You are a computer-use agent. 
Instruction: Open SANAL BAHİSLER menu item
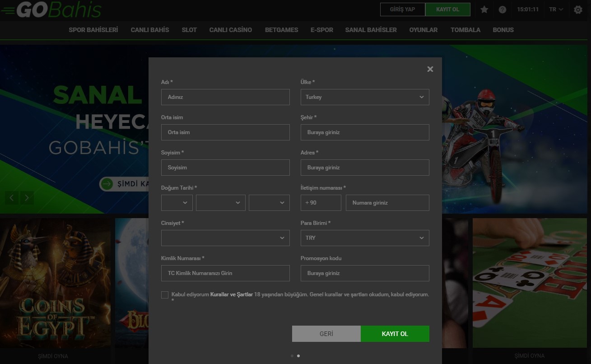point(371,30)
